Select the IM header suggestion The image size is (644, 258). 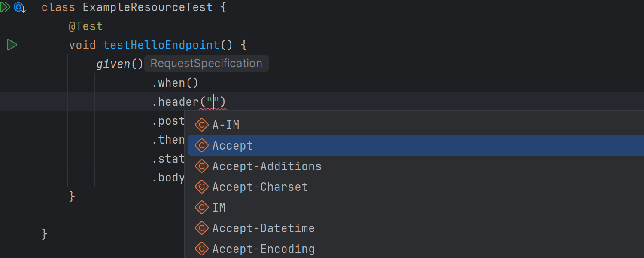pos(416,208)
